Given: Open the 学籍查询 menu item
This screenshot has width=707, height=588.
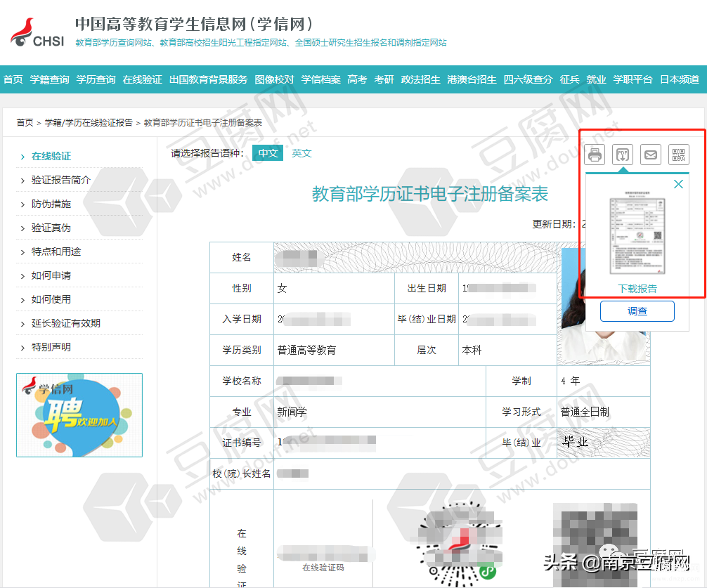Looking at the screenshot, I should (x=50, y=80).
